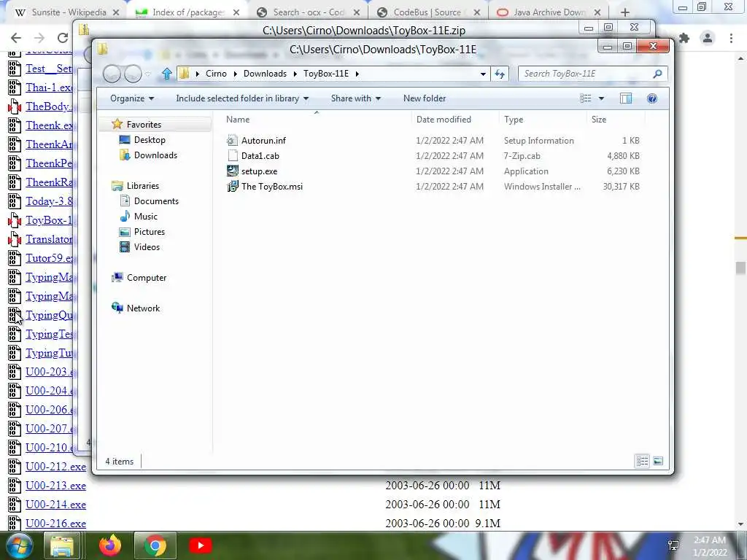Go up one folder level
747x560 pixels.
167,74
